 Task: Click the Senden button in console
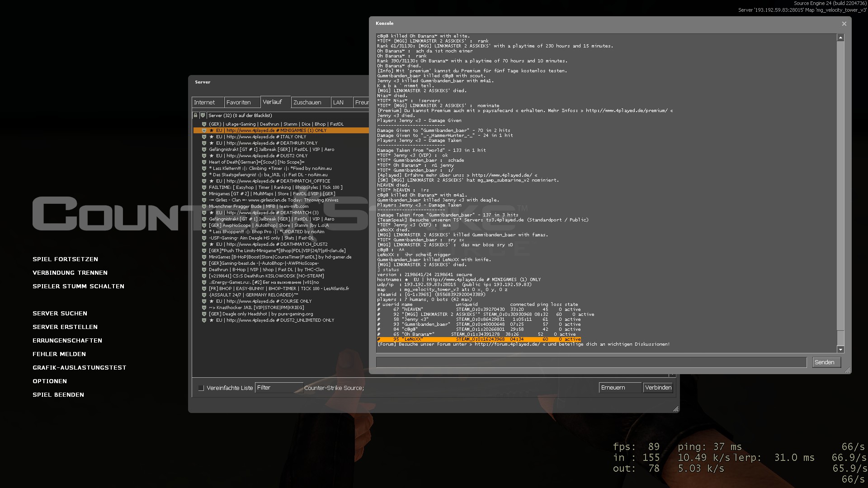coord(826,362)
